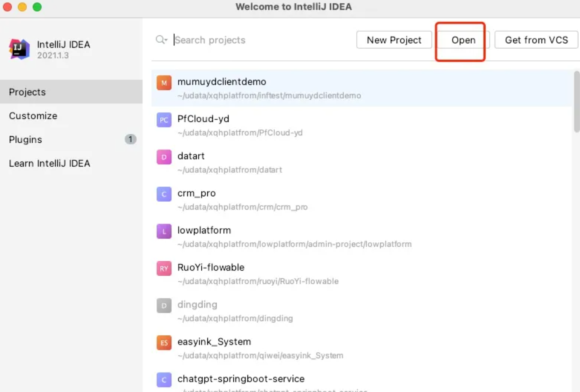This screenshot has height=392, width=580.
Task: Create a project with New Project
Action: coord(394,40)
